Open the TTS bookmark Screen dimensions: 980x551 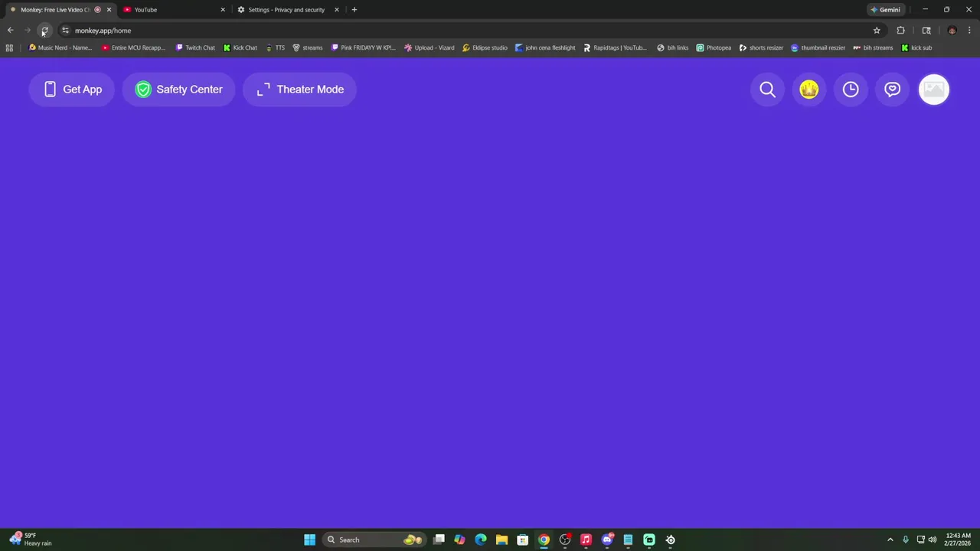coord(275,48)
